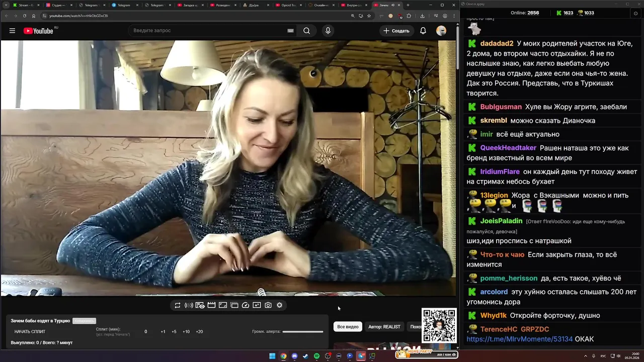Open the Chrome home page button
The width and height of the screenshot is (644, 362).
tap(34, 16)
